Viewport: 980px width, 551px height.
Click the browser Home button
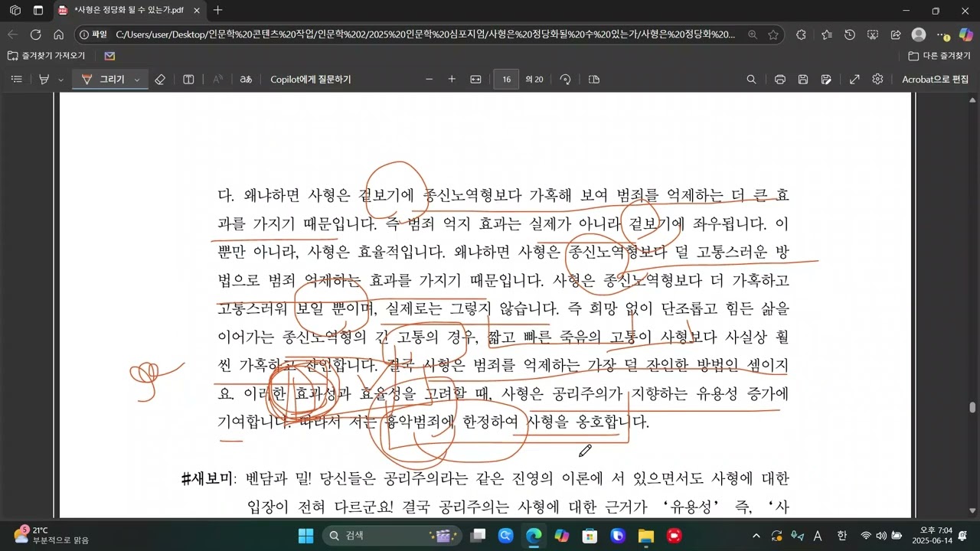58,34
